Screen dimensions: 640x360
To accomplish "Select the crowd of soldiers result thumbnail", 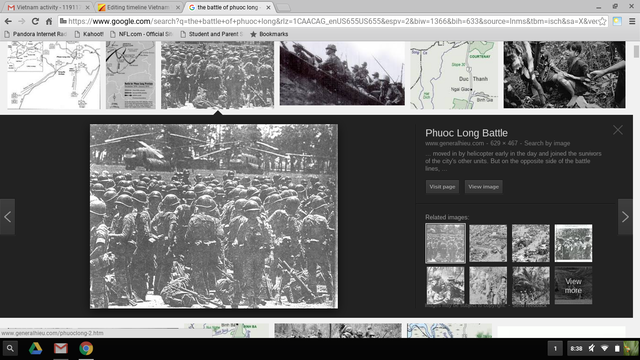I will (x=217, y=75).
